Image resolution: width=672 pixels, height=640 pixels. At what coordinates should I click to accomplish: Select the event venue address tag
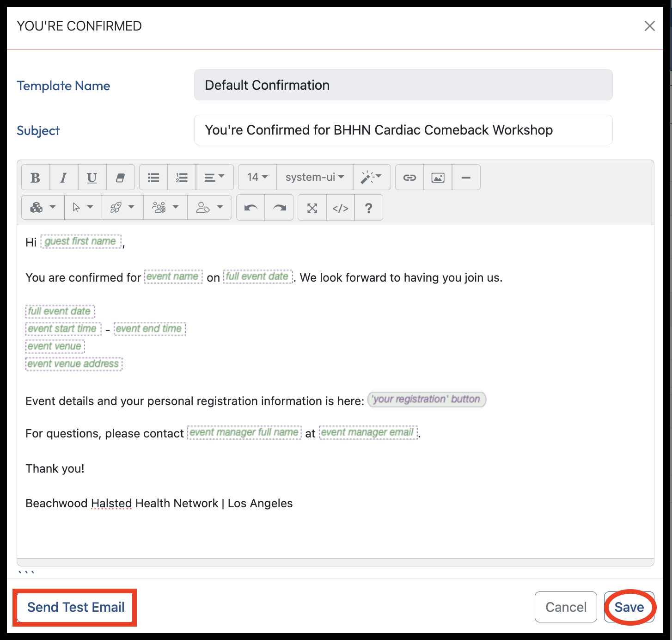pyautogui.click(x=74, y=364)
